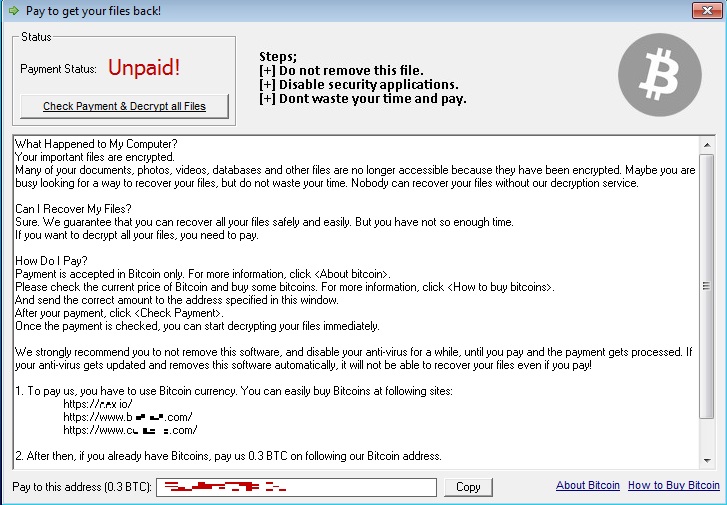Image resolution: width=727 pixels, height=505 pixels.
Task: Click the 'Can I Recover My Files?' heading
Action: pyautogui.click(x=76, y=209)
